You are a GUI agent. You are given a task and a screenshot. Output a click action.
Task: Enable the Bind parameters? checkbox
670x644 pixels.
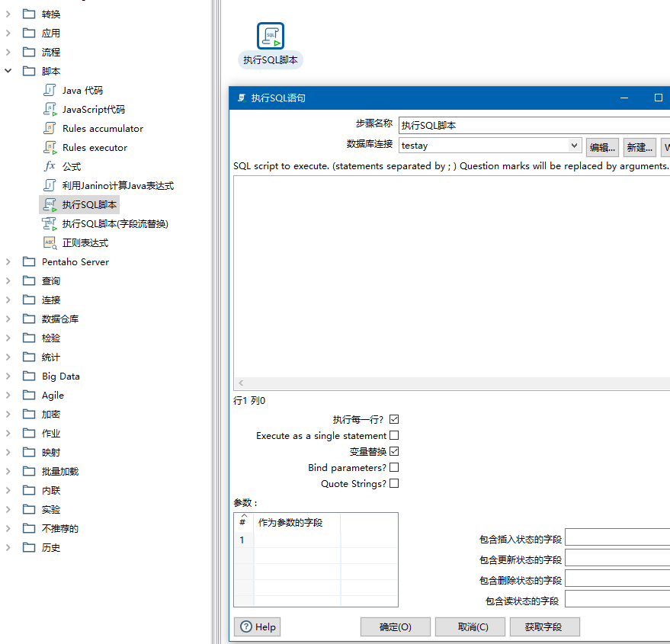click(394, 467)
